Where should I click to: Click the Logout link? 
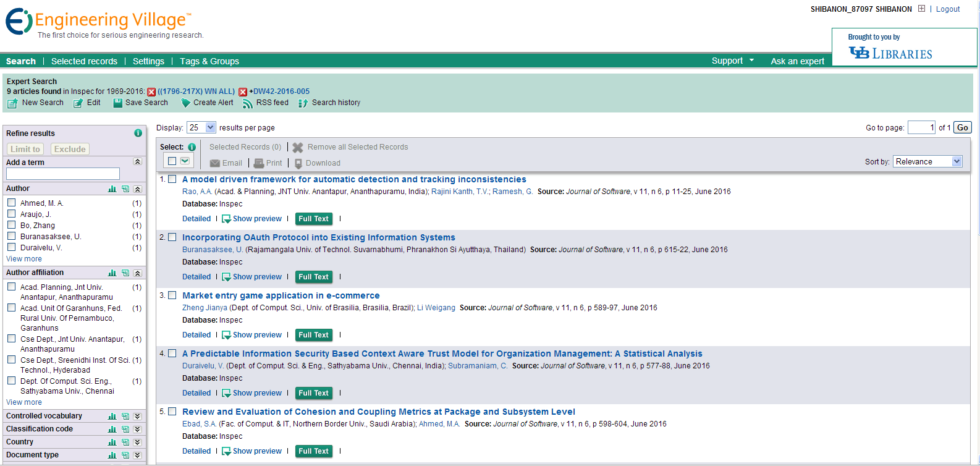(948, 9)
